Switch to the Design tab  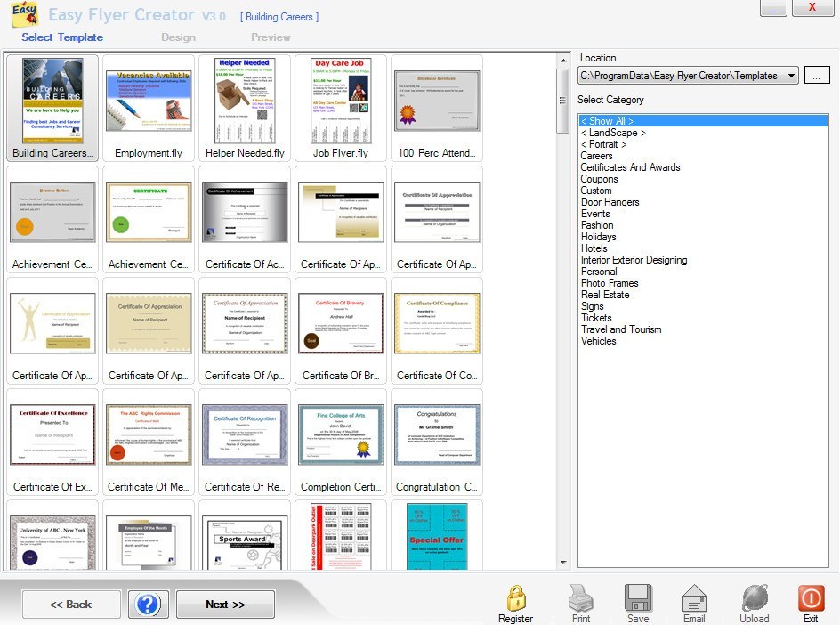coord(178,37)
